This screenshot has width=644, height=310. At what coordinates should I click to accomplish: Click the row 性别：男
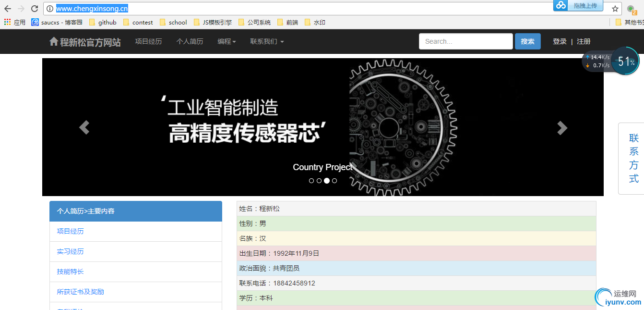pos(417,223)
